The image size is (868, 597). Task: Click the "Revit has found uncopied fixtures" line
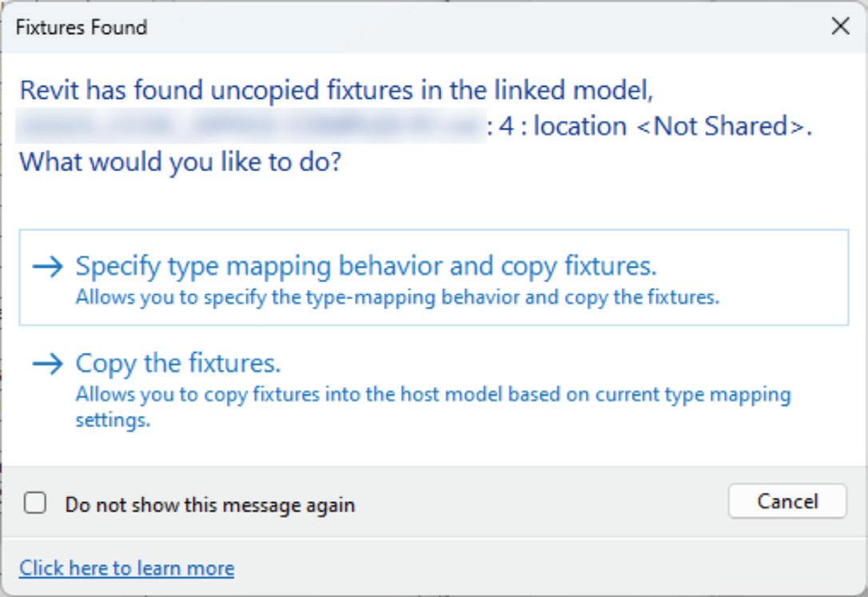336,90
